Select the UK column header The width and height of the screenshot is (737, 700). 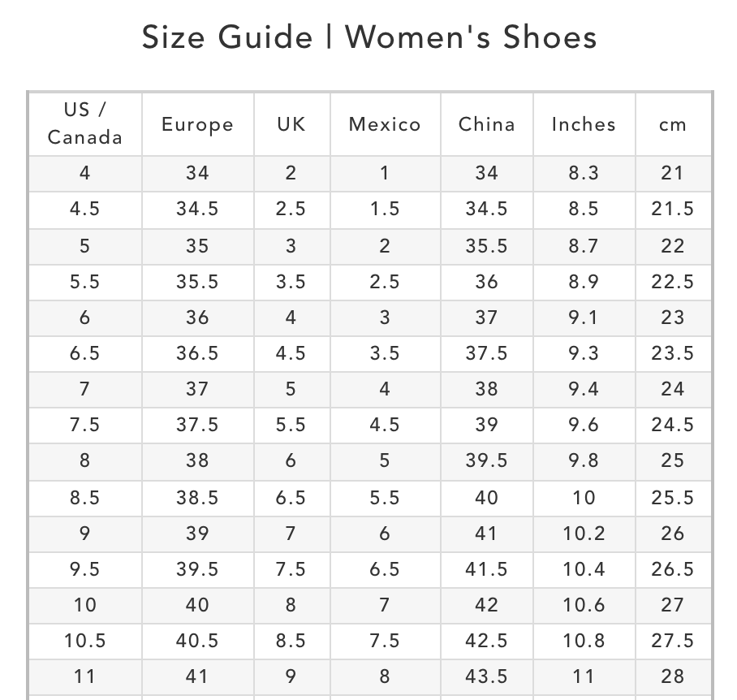[291, 124]
